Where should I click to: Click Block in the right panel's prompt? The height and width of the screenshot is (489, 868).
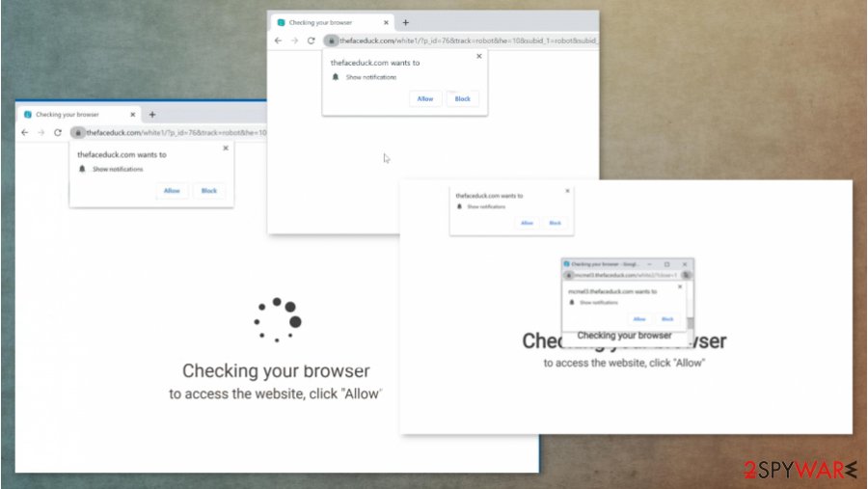[556, 223]
